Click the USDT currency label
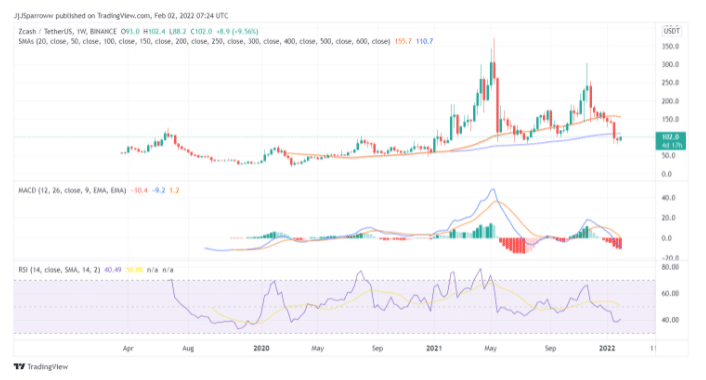 point(671,31)
